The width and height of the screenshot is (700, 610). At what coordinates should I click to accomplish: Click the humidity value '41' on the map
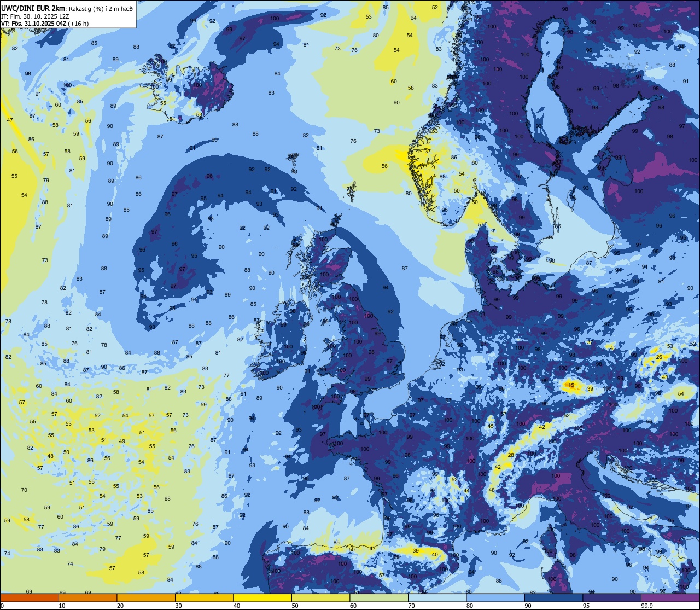pyautogui.click(x=613, y=348)
